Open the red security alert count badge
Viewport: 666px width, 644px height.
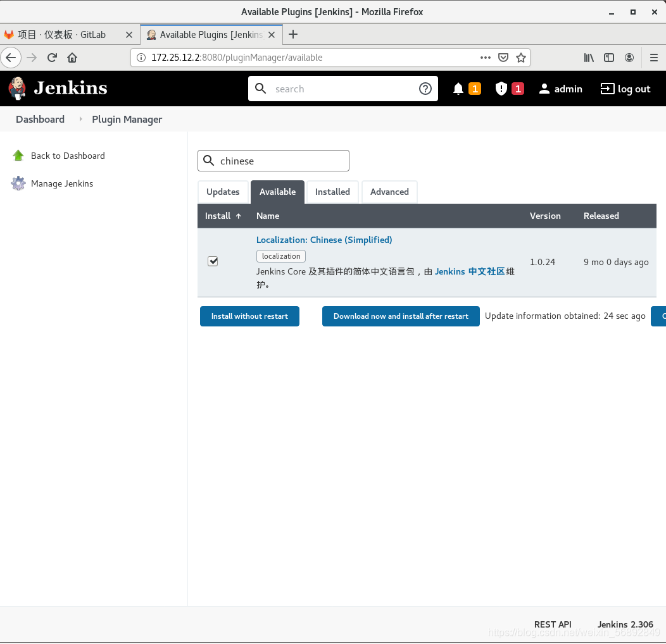pyautogui.click(x=518, y=89)
